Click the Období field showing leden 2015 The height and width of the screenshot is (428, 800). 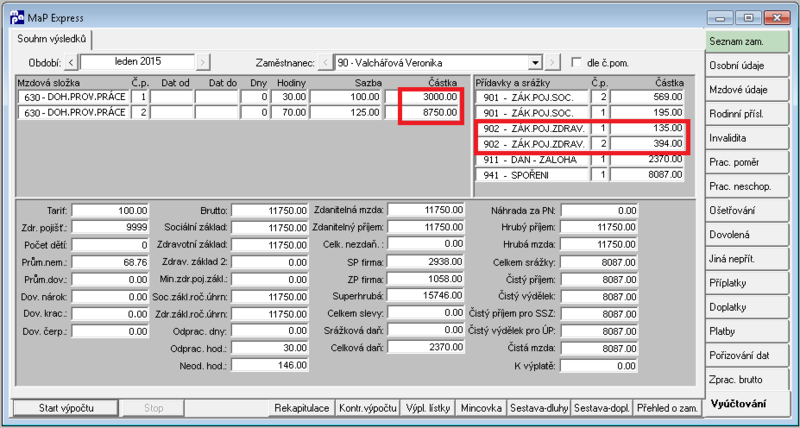(x=137, y=62)
